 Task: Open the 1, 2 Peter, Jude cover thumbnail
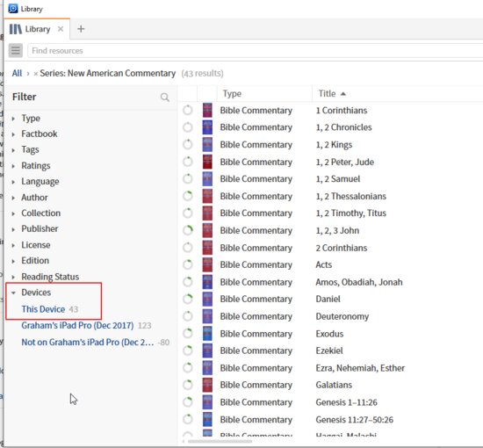pyautogui.click(x=207, y=162)
